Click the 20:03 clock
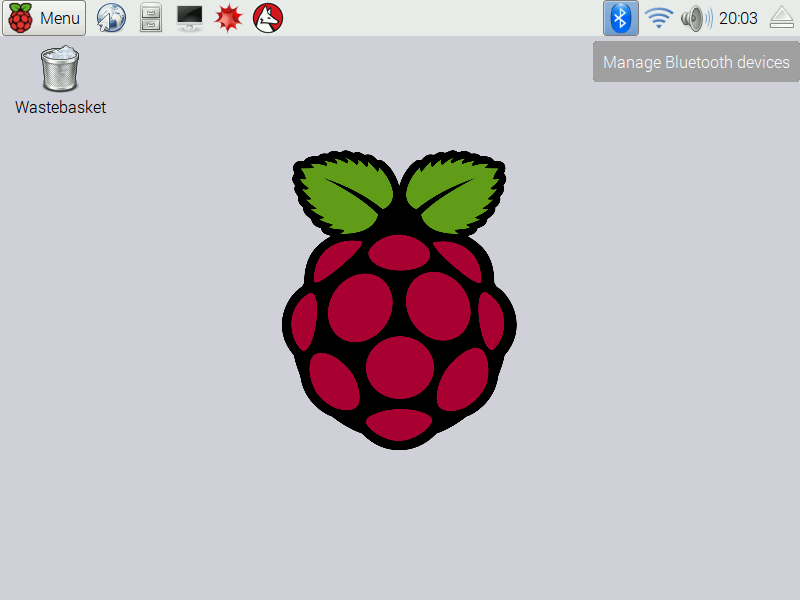 pos(738,18)
